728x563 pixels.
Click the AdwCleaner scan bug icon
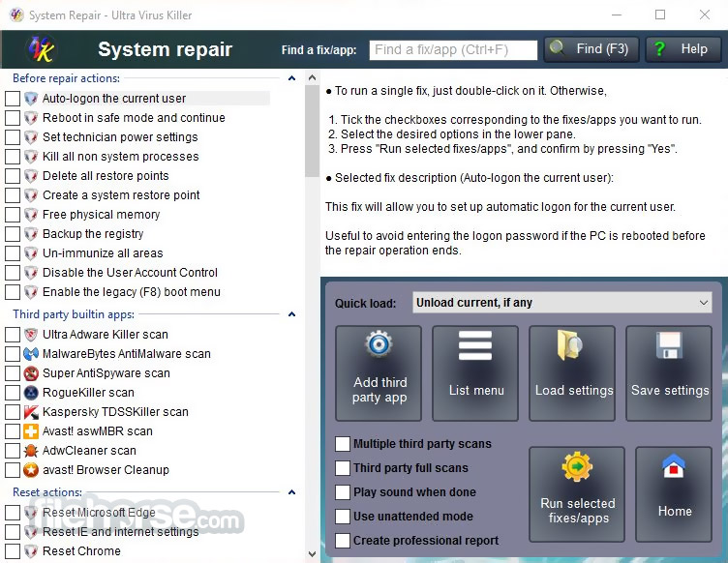coord(31,451)
